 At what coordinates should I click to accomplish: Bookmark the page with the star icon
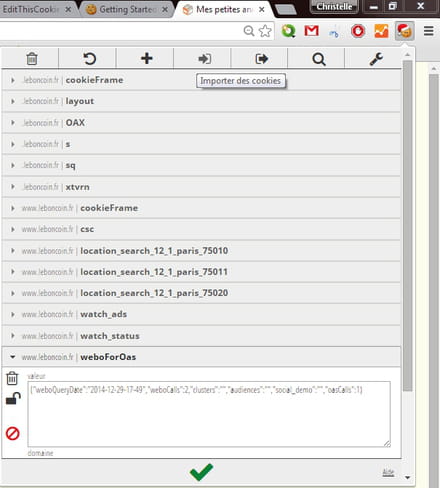pyautogui.click(x=265, y=31)
